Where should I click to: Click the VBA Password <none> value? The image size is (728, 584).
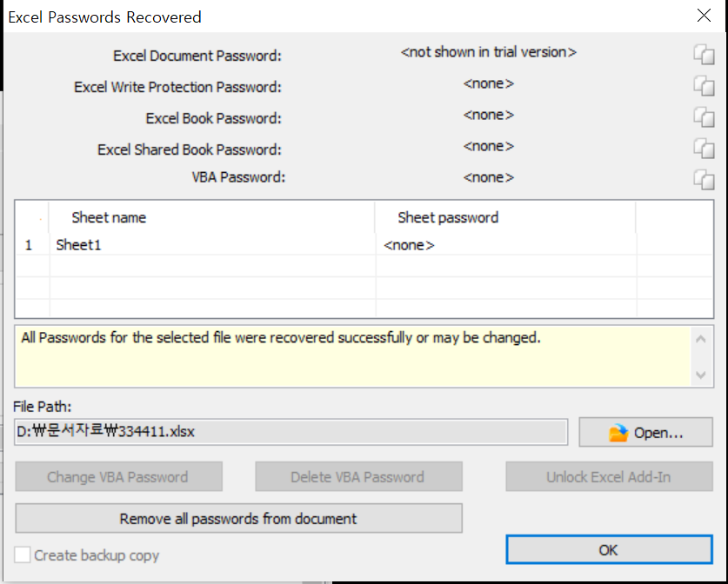(x=489, y=177)
